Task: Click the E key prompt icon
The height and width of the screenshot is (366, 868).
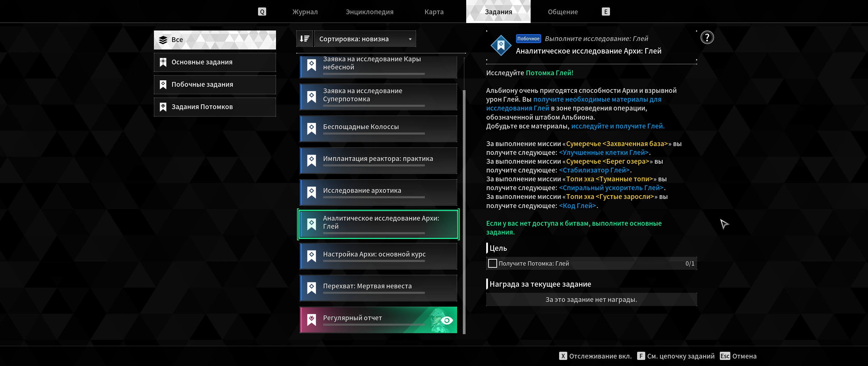Action: pos(606,12)
